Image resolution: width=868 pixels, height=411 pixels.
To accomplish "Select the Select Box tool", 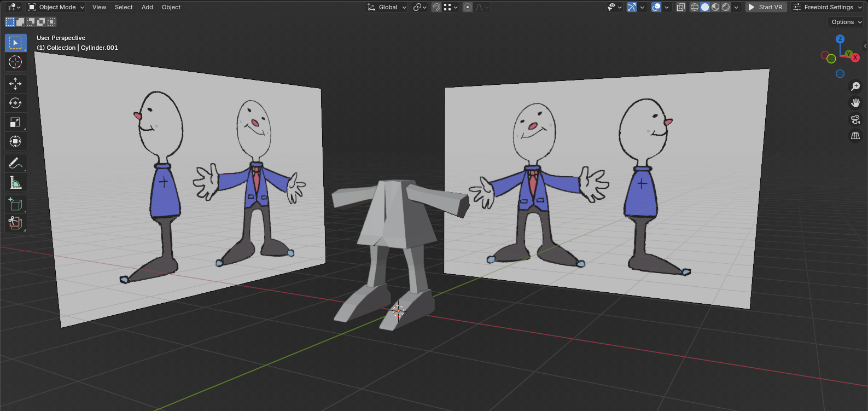I will click(15, 43).
